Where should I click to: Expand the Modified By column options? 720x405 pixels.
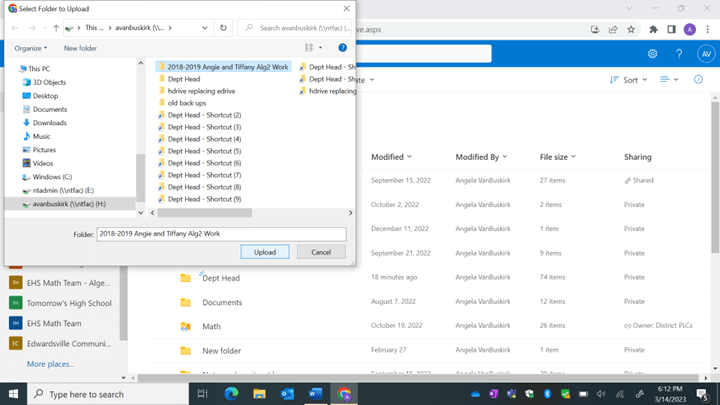click(x=481, y=157)
